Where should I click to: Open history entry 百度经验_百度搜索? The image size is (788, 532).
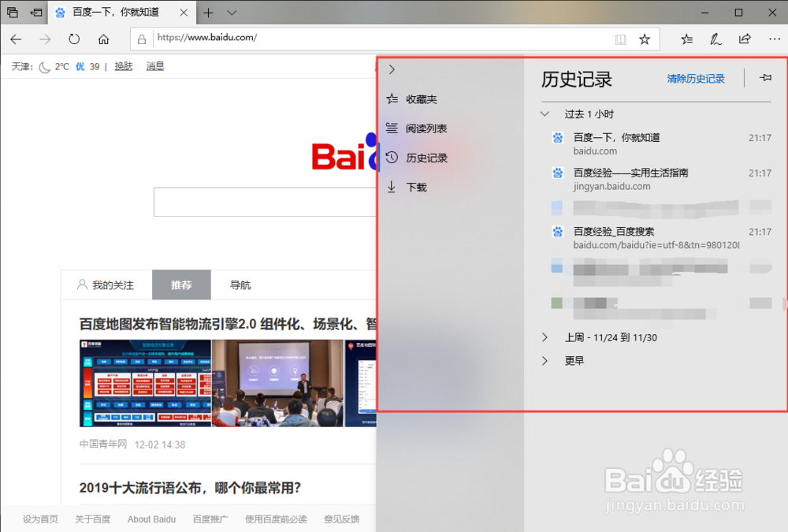(661, 238)
